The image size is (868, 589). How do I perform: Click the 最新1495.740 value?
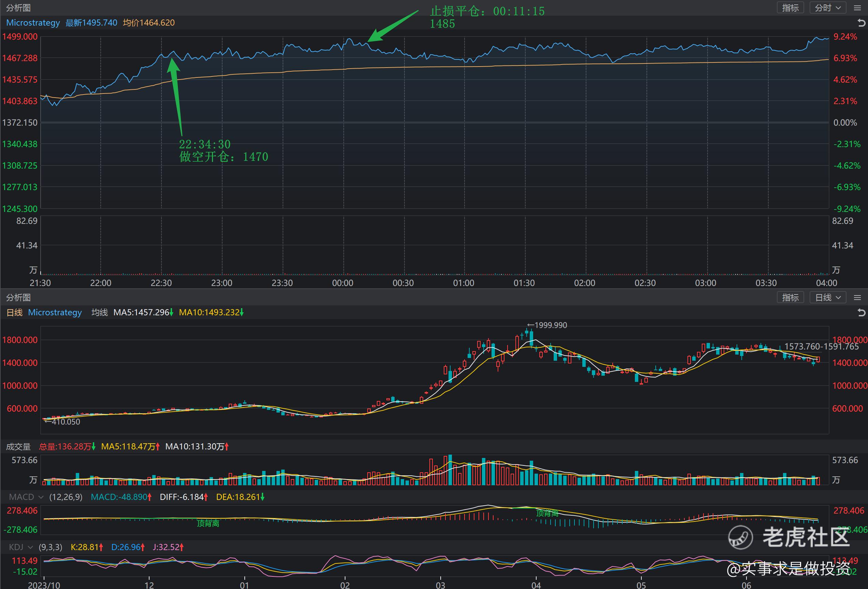coord(91,23)
